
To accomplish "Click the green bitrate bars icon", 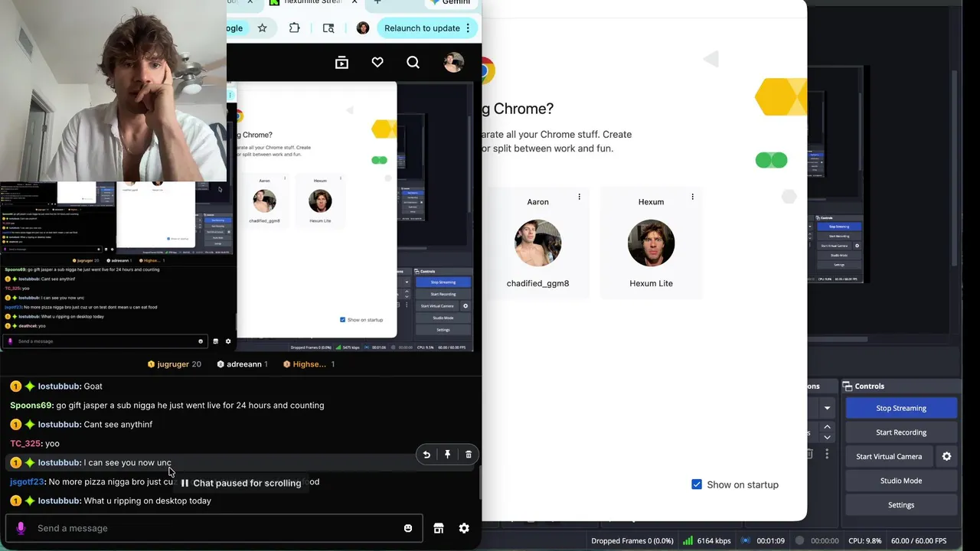I will pos(688,541).
